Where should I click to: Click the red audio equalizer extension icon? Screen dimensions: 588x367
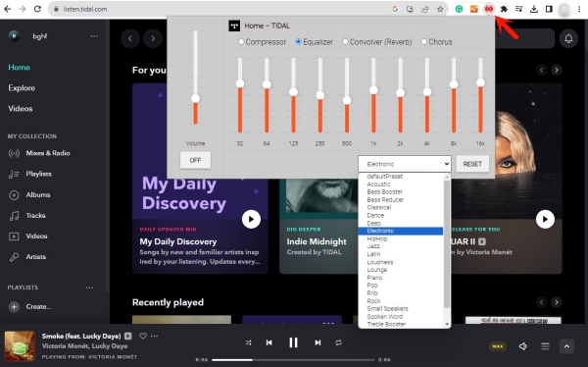click(489, 9)
